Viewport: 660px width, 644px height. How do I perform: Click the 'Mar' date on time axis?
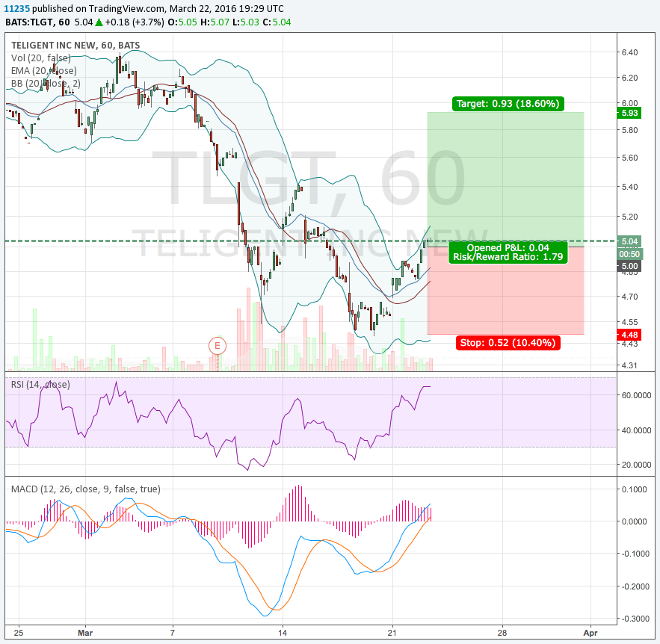click(x=85, y=633)
